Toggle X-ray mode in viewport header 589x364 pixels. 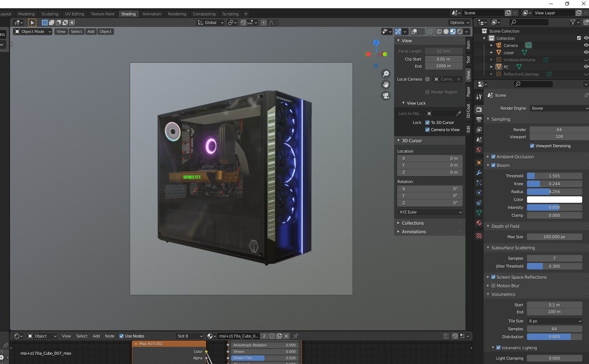(x=430, y=32)
